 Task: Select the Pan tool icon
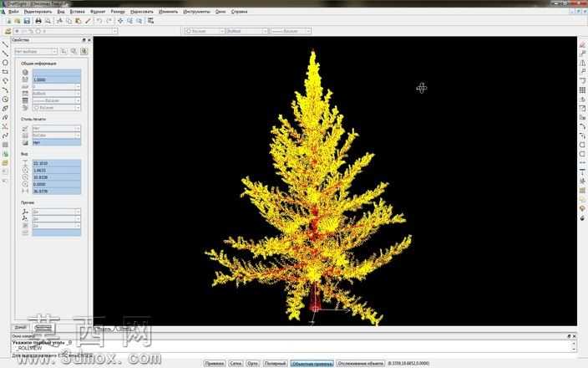120,21
